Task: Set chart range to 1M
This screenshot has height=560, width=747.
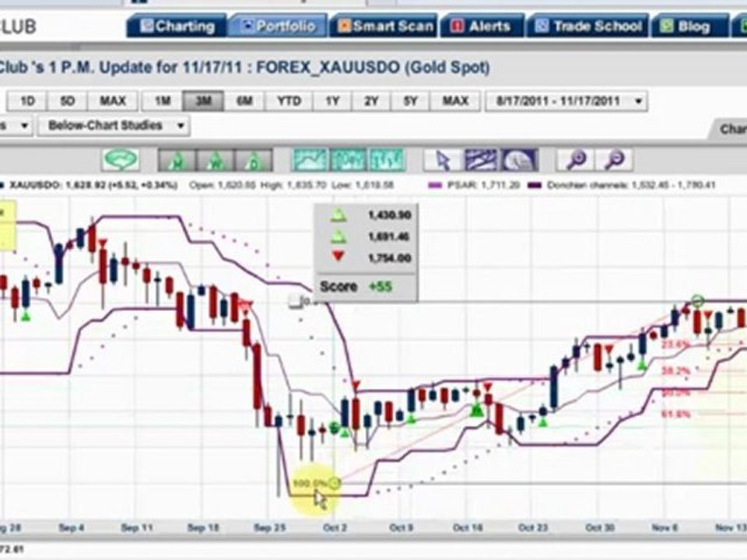Action: pos(163,101)
